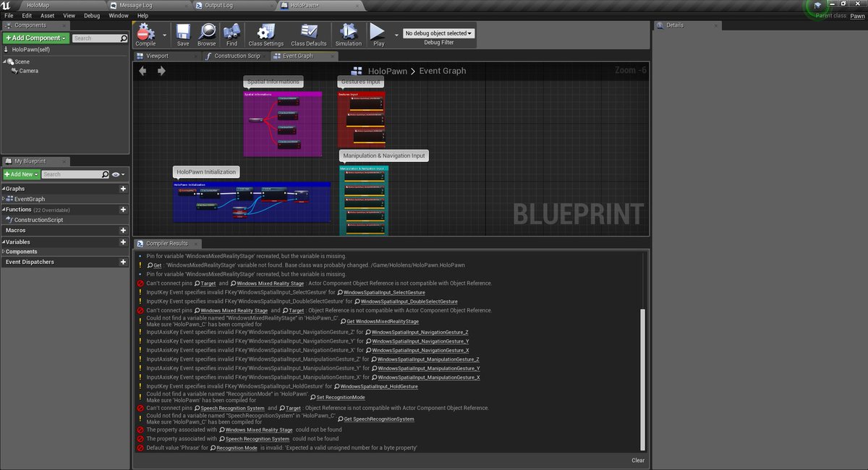Open the eye view options menu
The image size is (868, 470).
click(x=119, y=174)
